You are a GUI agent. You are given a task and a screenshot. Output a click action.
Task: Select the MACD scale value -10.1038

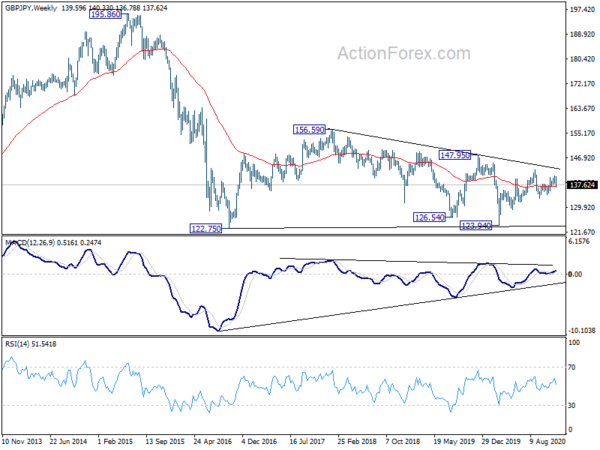pyautogui.click(x=582, y=331)
